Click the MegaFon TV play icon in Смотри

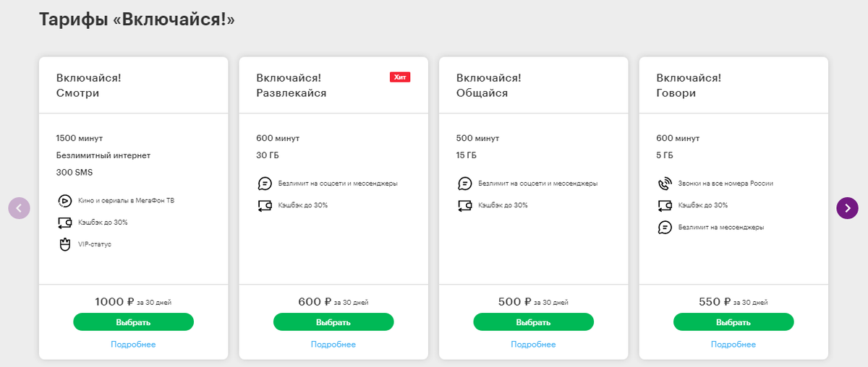tap(64, 201)
